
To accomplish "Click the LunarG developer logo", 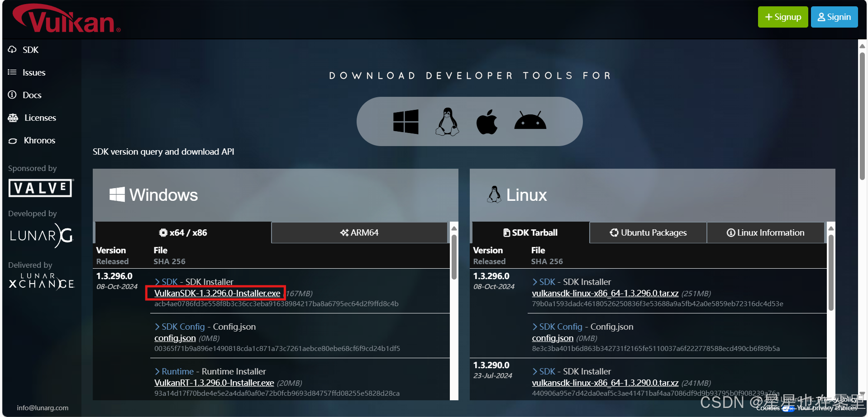I will pos(41,236).
